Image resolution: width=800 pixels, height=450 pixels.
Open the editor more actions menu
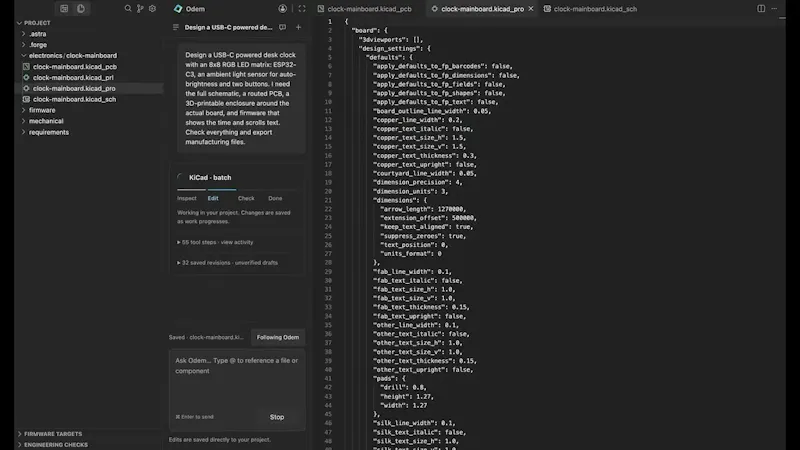pos(774,9)
